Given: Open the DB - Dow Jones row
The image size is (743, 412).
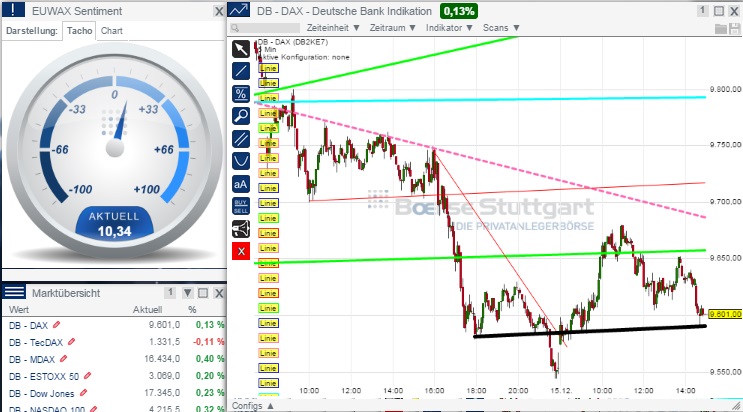Looking at the screenshot, I should pyautogui.click(x=114, y=393).
